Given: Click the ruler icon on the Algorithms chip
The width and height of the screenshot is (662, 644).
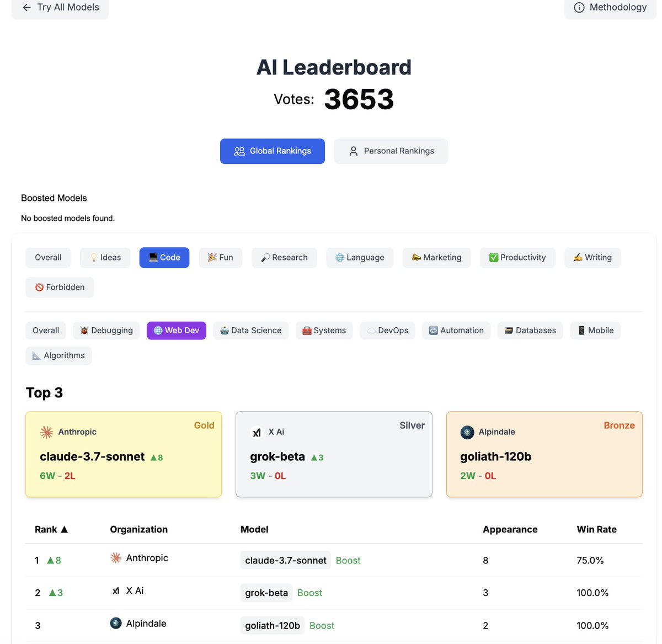Looking at the screenshot, I should 37,356.
